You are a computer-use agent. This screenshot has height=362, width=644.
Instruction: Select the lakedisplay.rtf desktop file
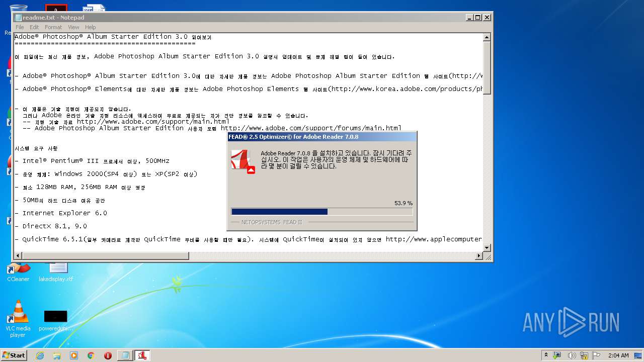56,272
